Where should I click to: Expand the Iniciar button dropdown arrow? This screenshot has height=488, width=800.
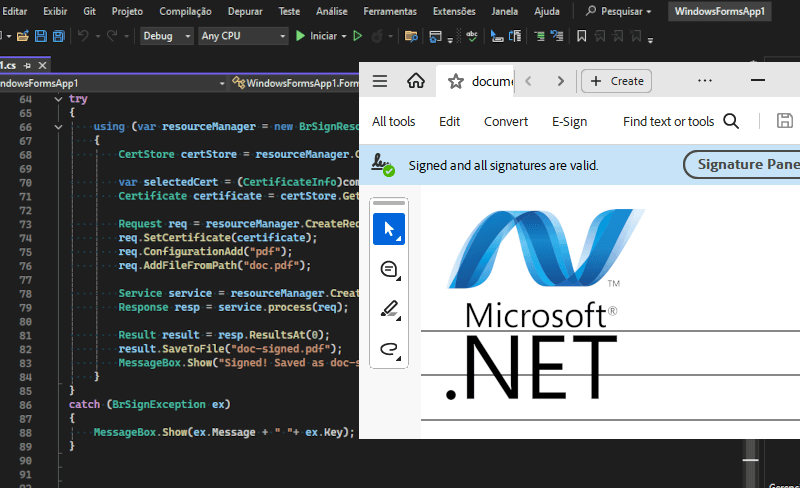click(x=344, y=36)
